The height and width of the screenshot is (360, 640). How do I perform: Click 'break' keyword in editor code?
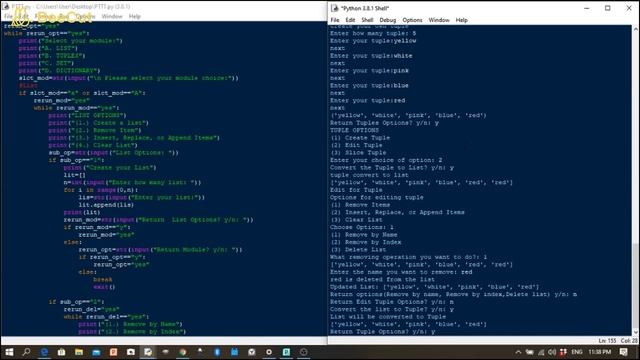(103, 280)
